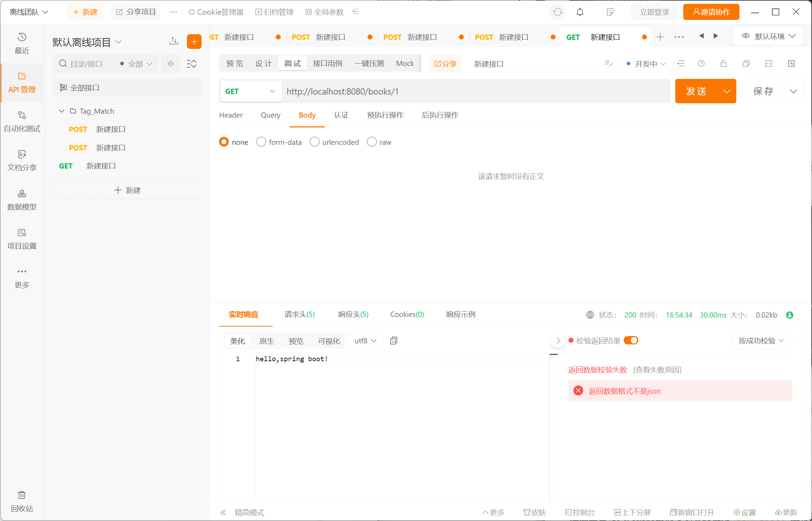Viewport: 812px width, 521px height.
Task: Click the orange add-new plus icon
Action: pos(194,42)
